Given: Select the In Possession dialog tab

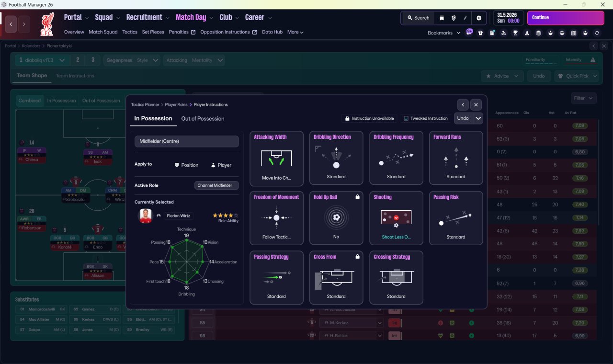Looking at the screenshot, I should tap(153, 118).
